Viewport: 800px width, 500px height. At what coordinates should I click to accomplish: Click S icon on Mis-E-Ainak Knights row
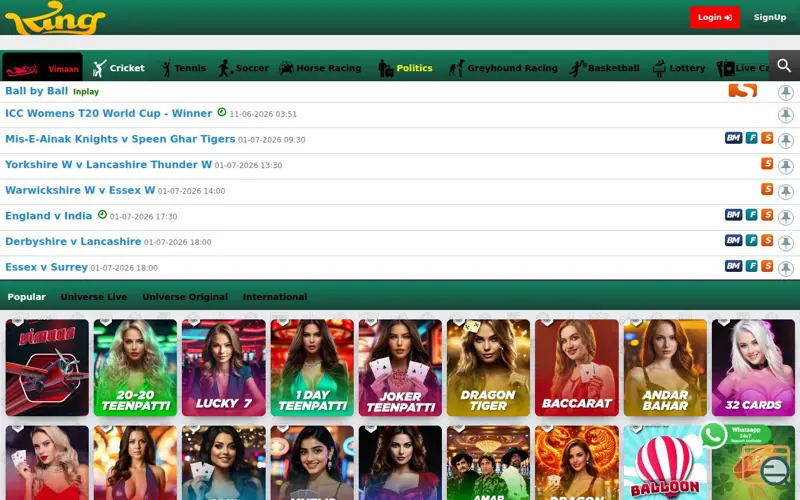point(767,138)
